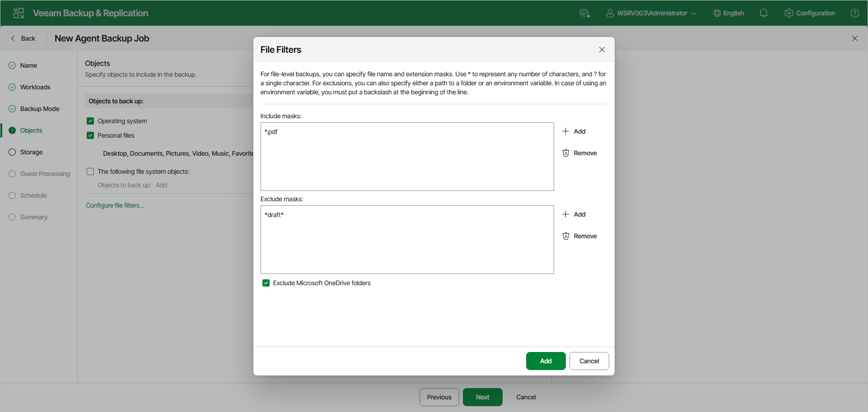This screenshot has height=412, width=868.
Task: Close the New Agent Backup Job wizard
Action: tap(855, 38)
